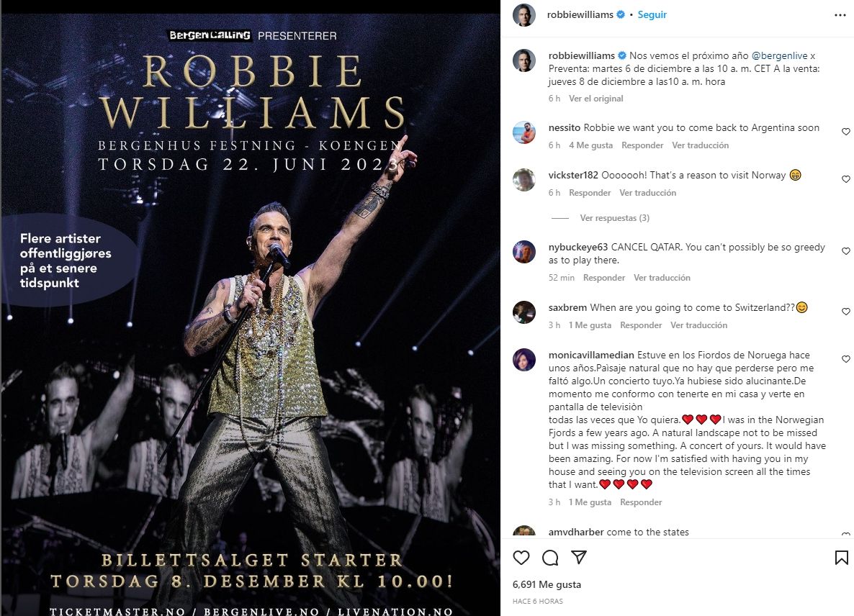Image resolution: width=854 pixels, height=616 pixels.
Task: Open robbiewilliams header profile picture
Action: tap(524, 14)
